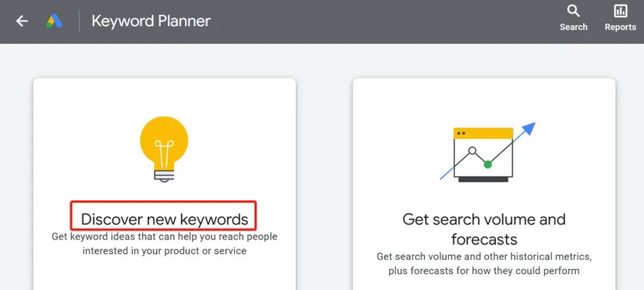The image size is (644, 290).
Task: Select the "Reports" label in header
Action: (620, 27)
